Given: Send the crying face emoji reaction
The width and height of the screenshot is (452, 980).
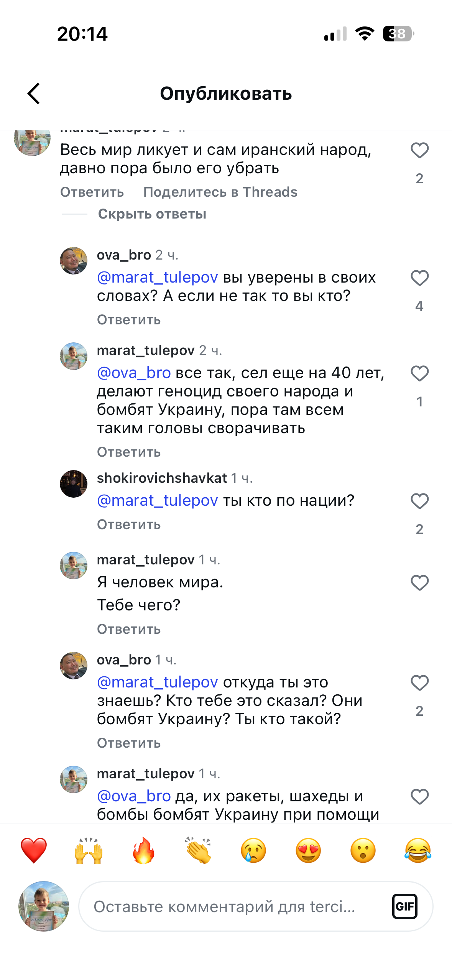Looking at the screenshot, I should point(253,850).
